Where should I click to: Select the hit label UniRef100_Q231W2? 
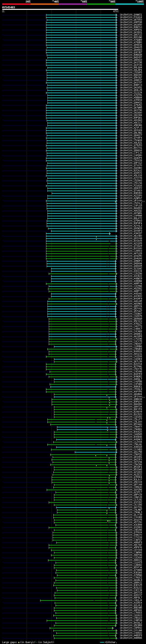131,268
